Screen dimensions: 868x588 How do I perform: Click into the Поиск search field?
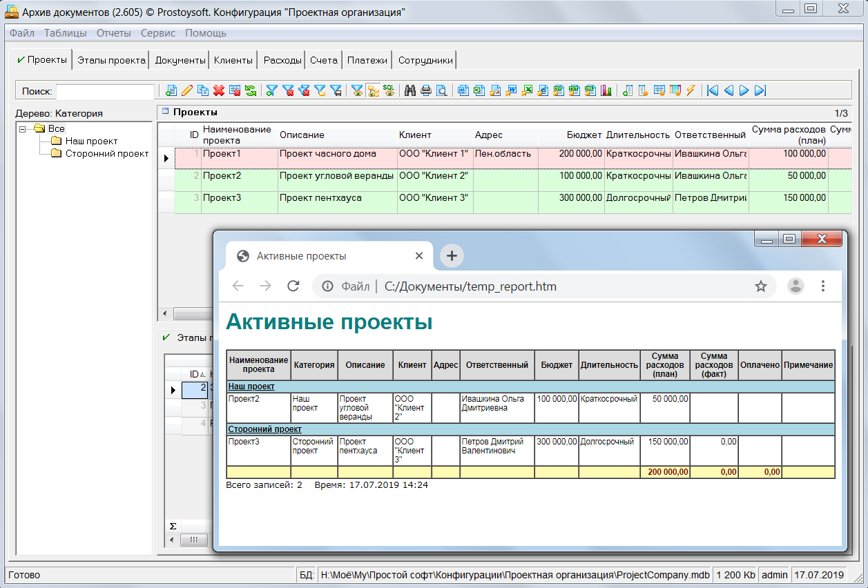click(x=105, y=91)
